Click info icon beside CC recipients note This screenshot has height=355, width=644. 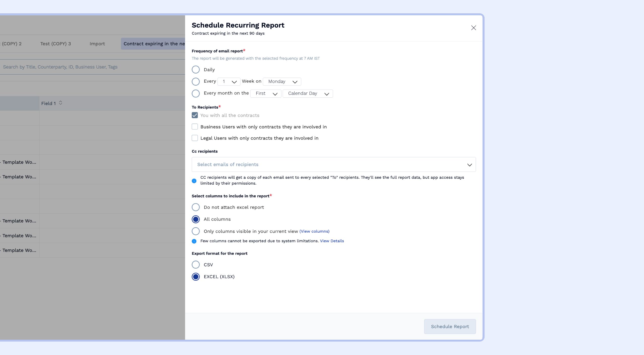tap(194, 181)
